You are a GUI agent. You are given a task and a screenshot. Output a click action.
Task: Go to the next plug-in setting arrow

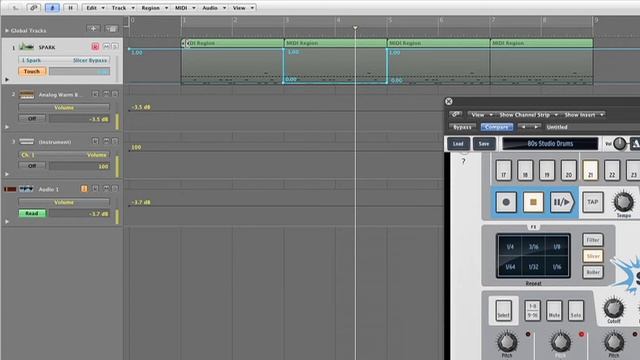(x=536, y=127)
